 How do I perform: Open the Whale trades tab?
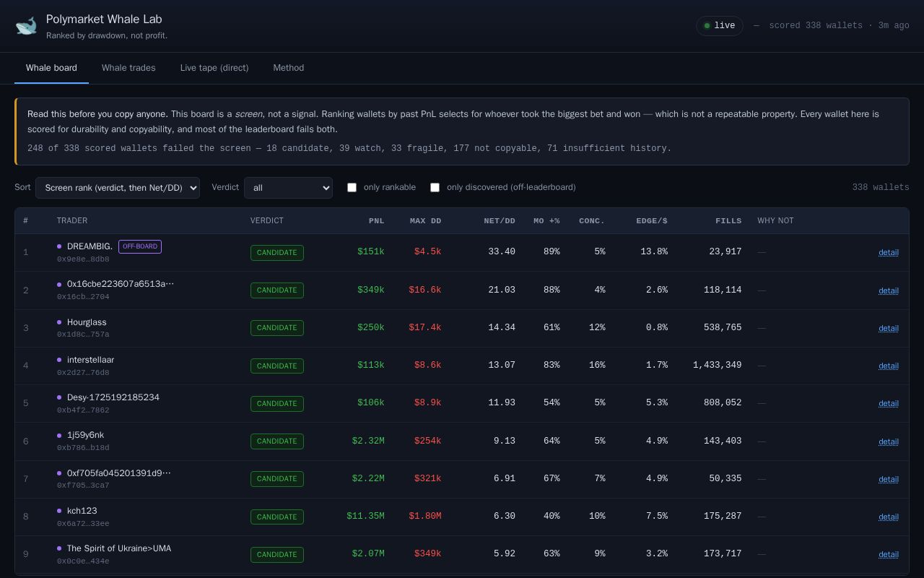coord(128,68)
